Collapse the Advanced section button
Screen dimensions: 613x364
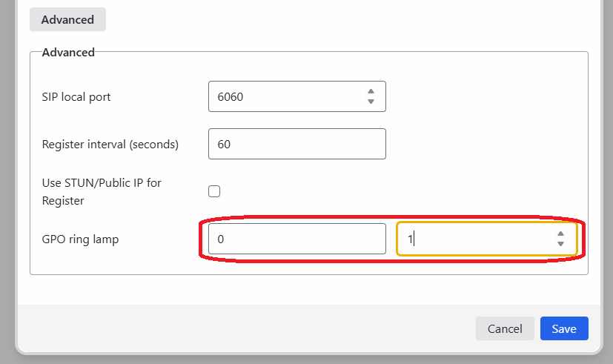(x=67, y=19)
